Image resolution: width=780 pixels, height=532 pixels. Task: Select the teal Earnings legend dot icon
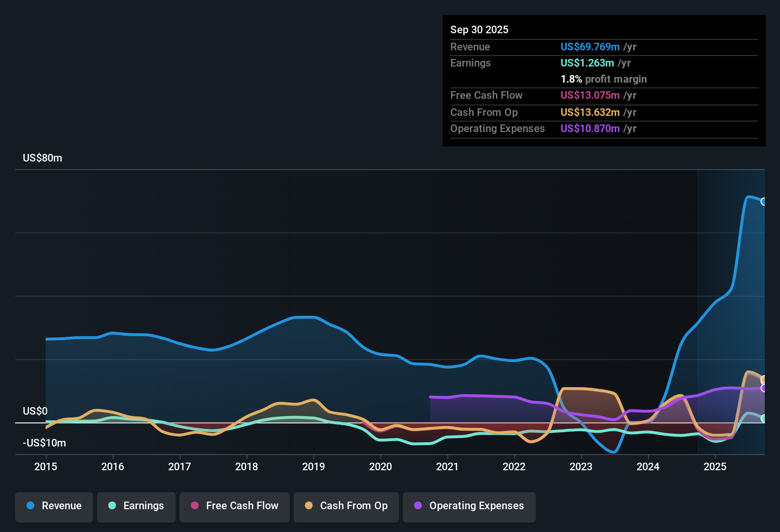point(112,506)
